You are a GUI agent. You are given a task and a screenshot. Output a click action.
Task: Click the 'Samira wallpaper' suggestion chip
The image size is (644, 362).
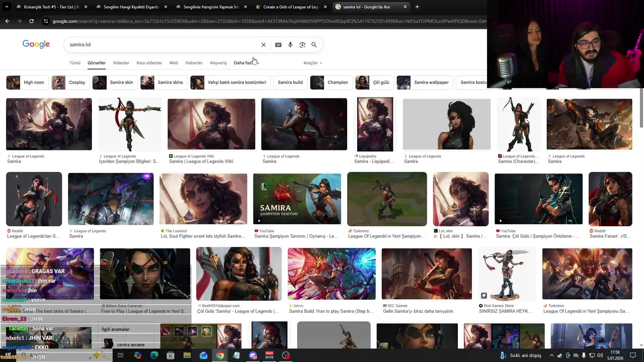425,82
